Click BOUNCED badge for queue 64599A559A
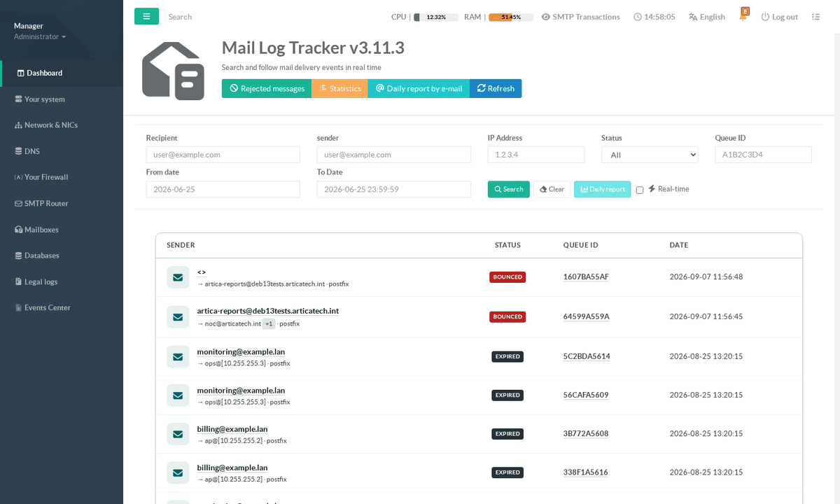The height and width of the screenshot is (504, 840). [x=507, y=316]
